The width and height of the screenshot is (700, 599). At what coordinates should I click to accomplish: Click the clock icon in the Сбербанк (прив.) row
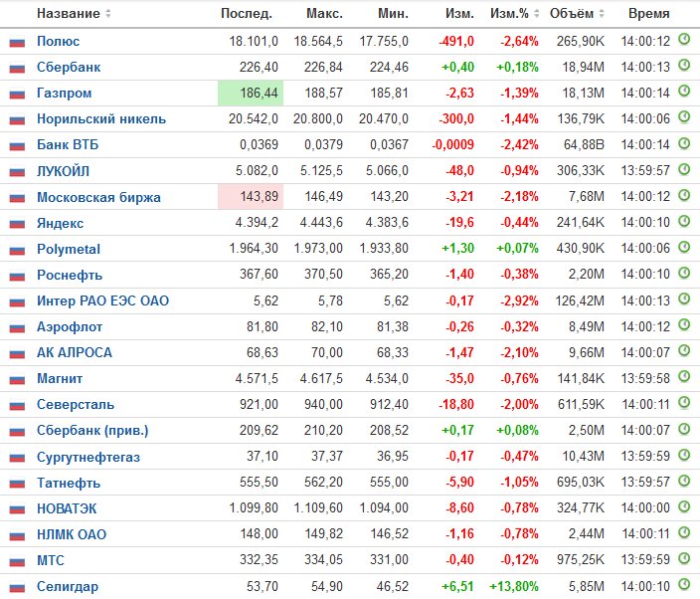tap(684, 429)
